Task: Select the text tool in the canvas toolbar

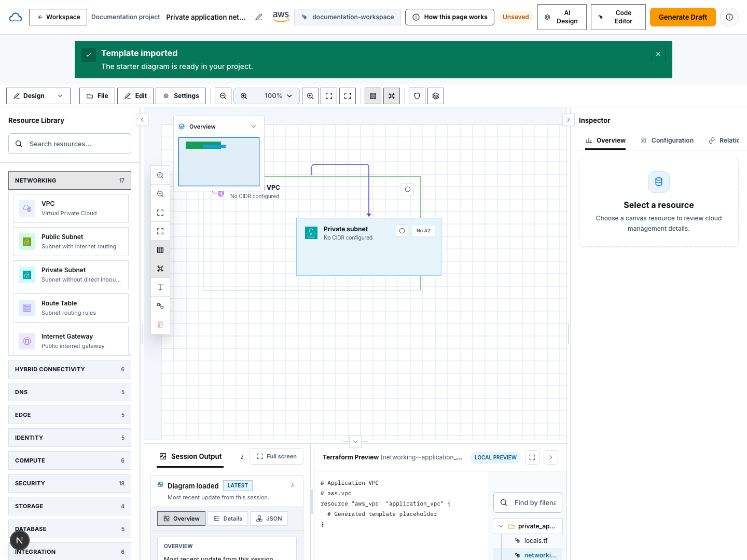Action: click(x=160, y=287)
